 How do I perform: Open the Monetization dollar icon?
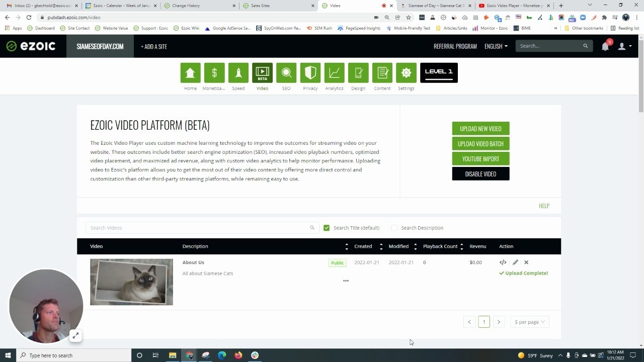[214, 73]
